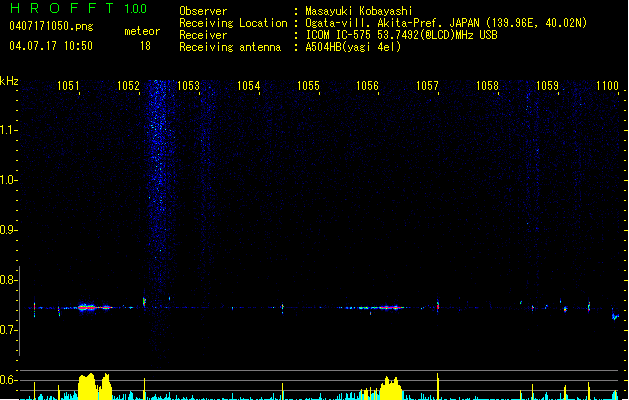Click the Observer label
Image resolution: width=629 pixels, height=400 pixels.
[x=203, y=11]
